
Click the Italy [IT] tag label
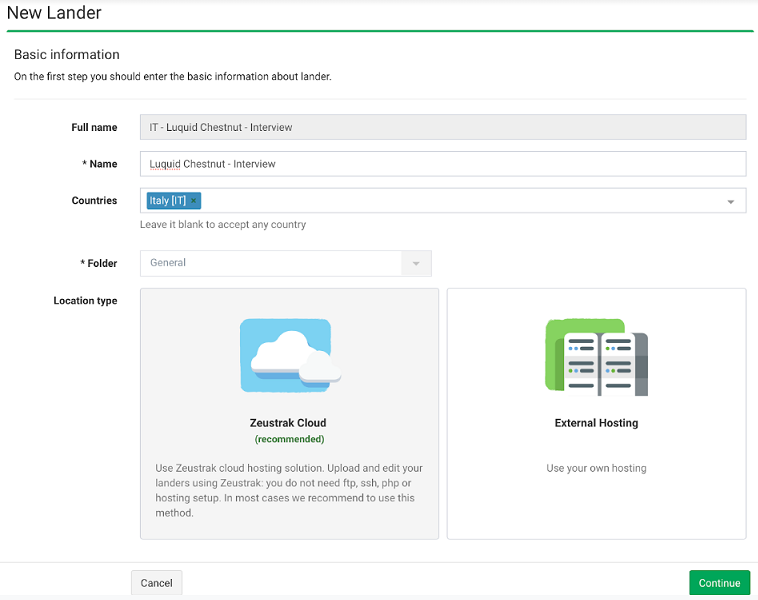pos(167,201)
